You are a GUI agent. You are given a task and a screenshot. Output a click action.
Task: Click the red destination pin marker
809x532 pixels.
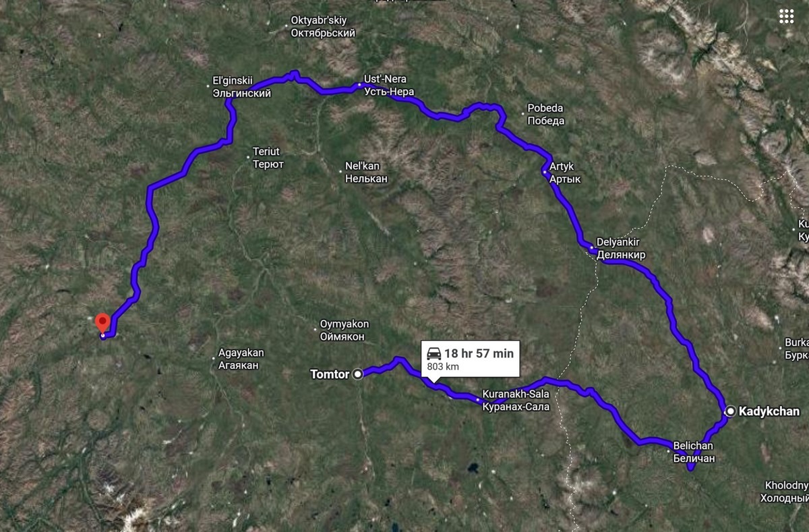[x=102, y=324]
